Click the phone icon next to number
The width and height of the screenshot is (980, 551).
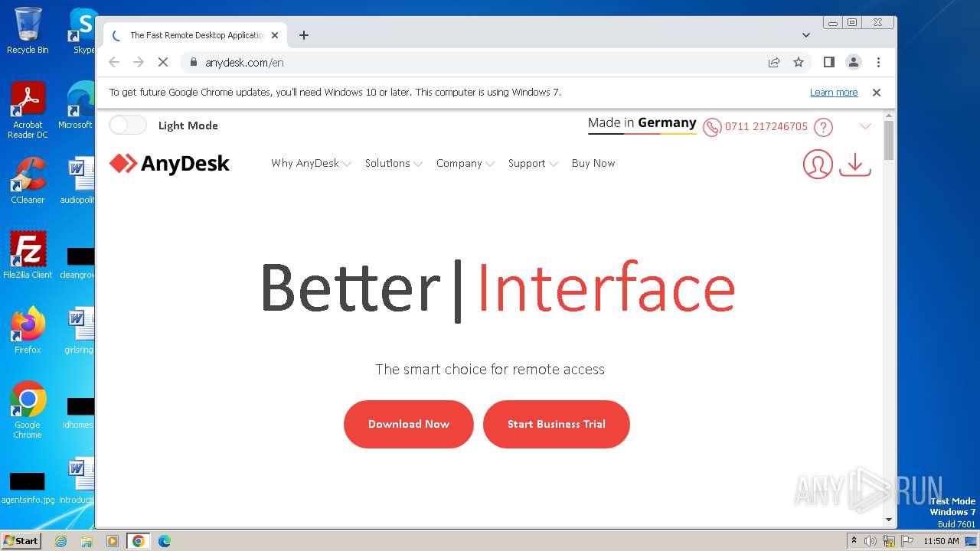(x=712, y=127)
